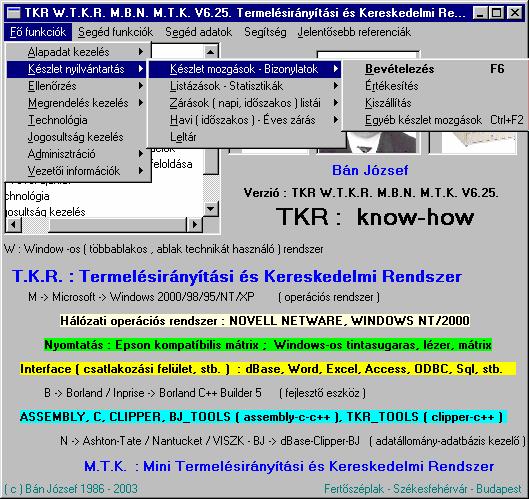
Task: Choose Kiszállítás menu item
Action: (x=435, y=103)
